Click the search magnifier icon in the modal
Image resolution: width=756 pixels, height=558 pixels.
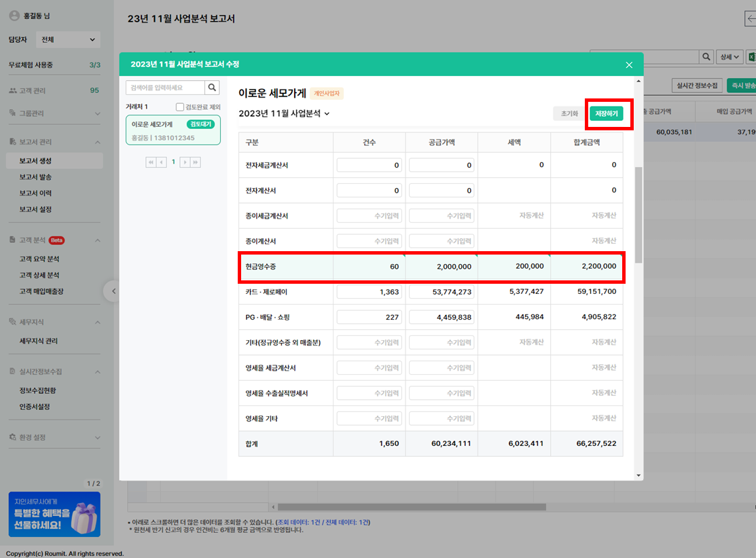click(213, 88)
